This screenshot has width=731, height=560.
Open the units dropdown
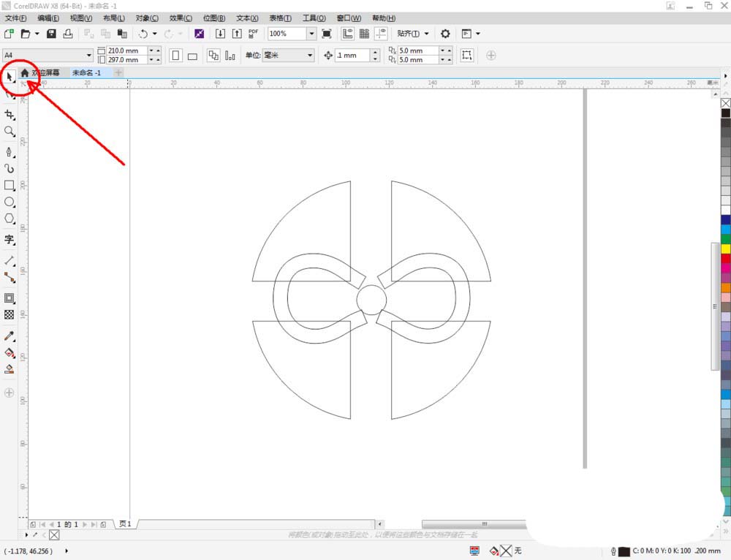pos(309,55)
